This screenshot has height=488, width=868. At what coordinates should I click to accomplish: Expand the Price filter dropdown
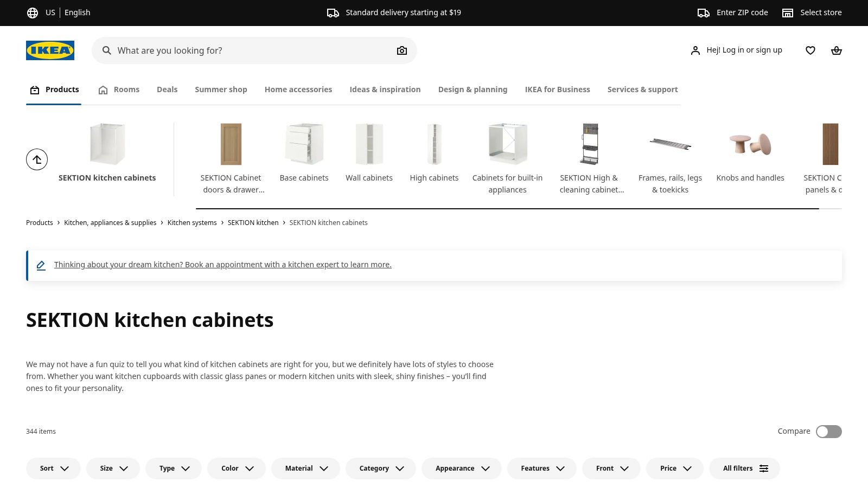675,468
